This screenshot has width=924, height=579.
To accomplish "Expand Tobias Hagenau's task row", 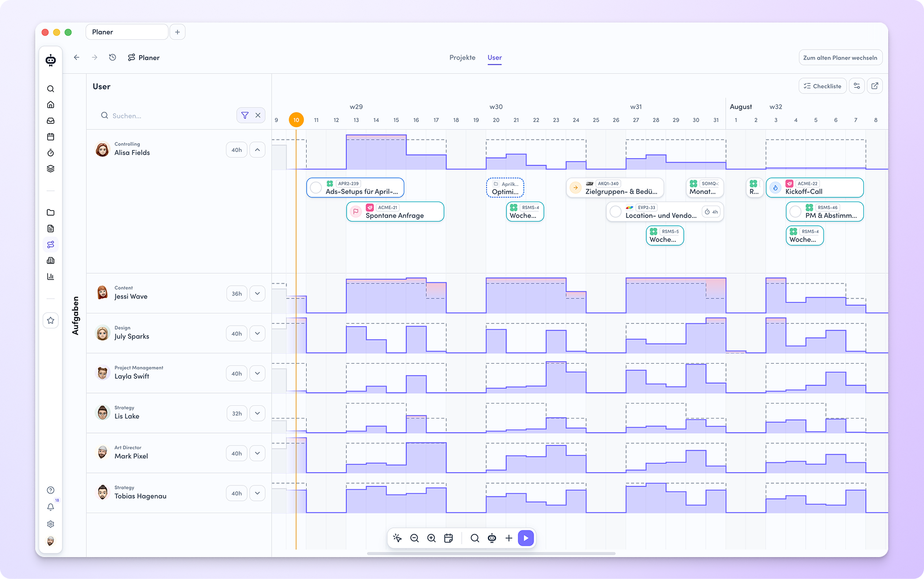I will click(257, 493).
